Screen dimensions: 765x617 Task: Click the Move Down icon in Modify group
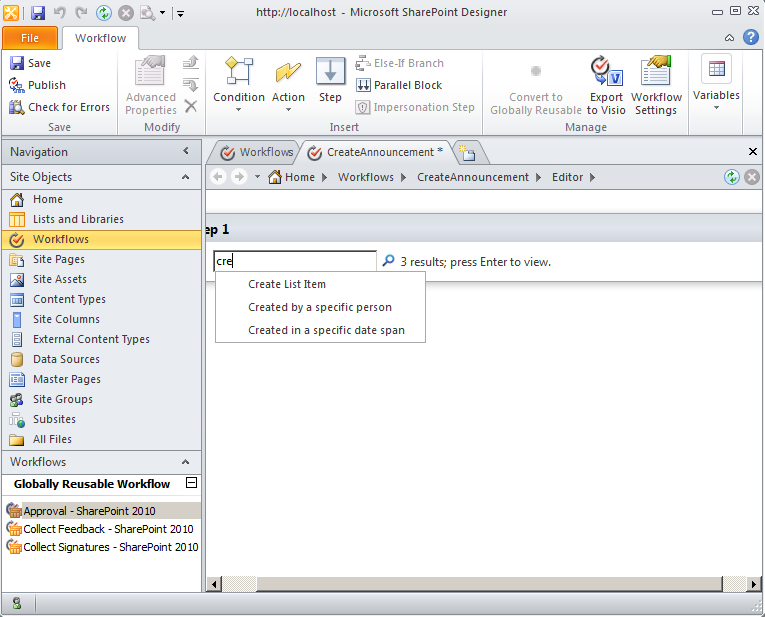pyautogui.click(x=191, y=85)
